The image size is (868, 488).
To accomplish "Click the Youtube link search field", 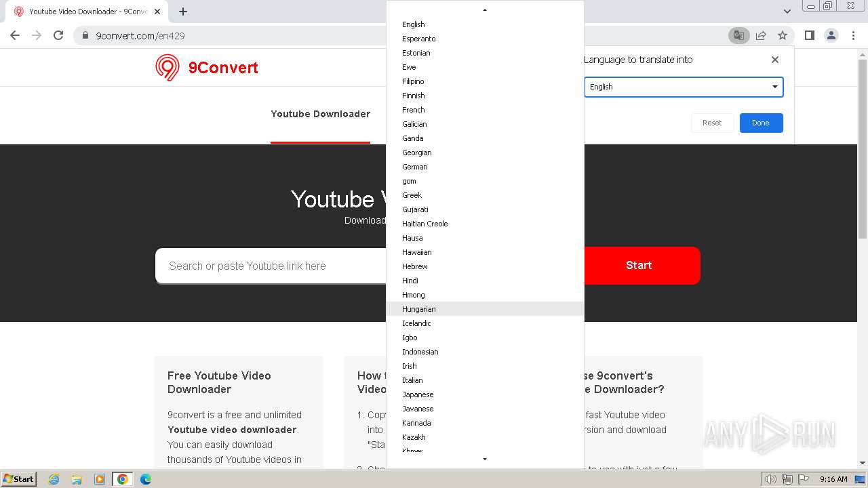I will tap(271, 266).
